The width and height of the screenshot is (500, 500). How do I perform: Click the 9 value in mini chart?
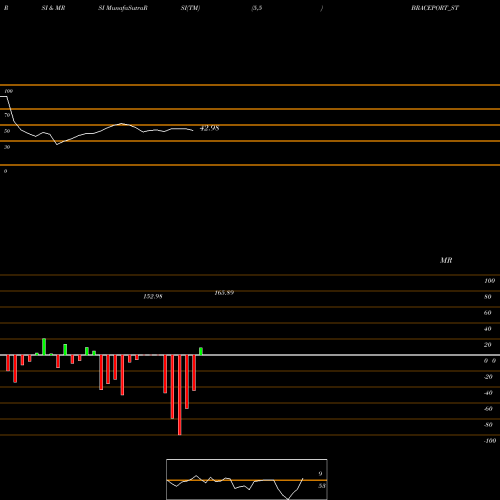(320, 474)
